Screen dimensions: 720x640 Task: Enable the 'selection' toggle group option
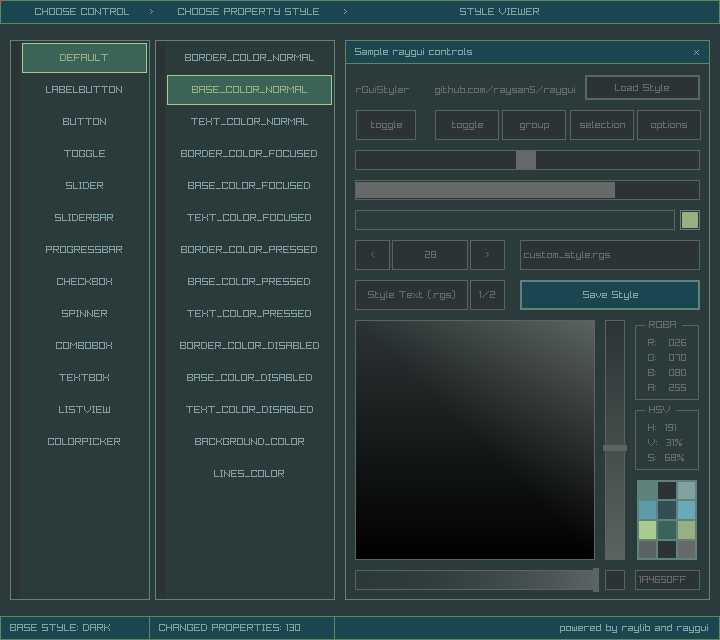[602, 125]
